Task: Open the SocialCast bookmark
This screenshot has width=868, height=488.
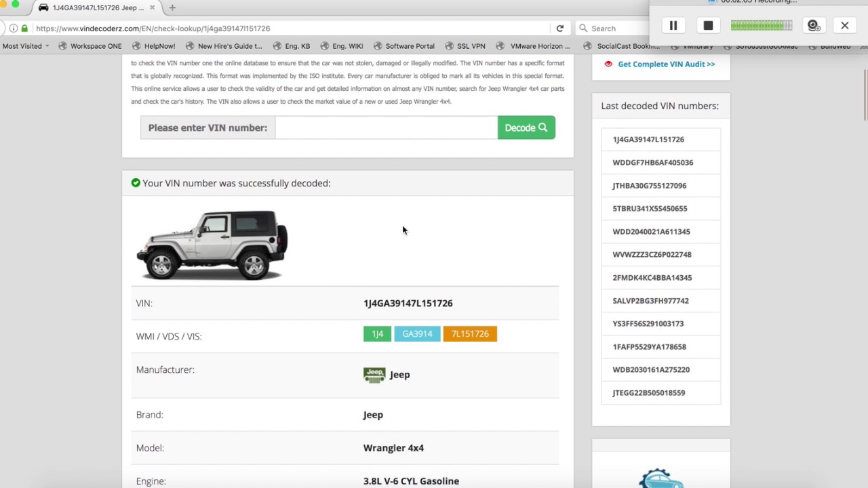Action: pos(622,46)
